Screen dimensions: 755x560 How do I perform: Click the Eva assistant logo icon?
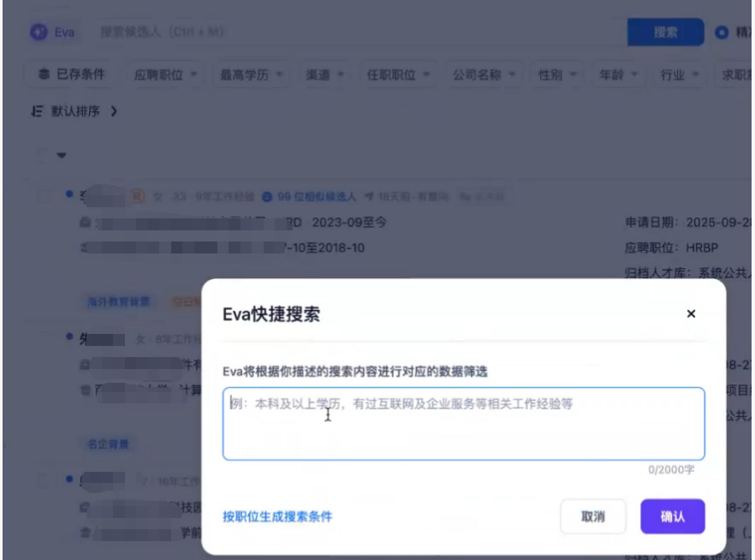(39, 33)
